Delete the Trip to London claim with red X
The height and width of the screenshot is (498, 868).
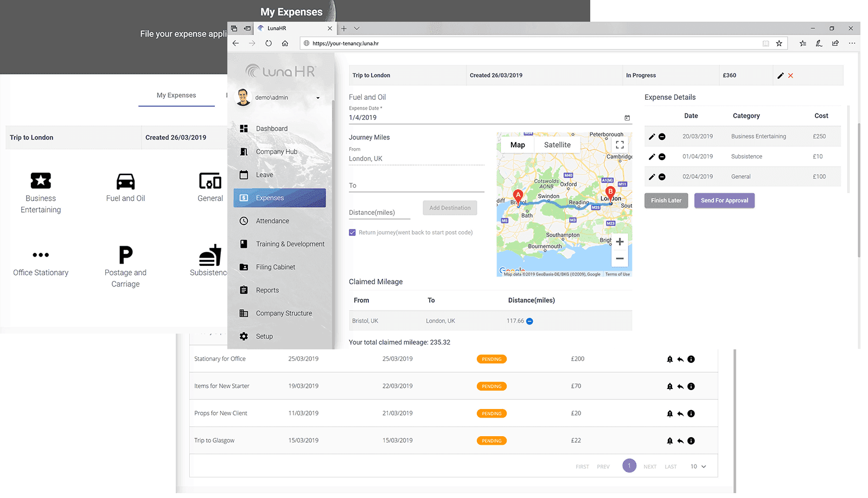tap(790, 76)
